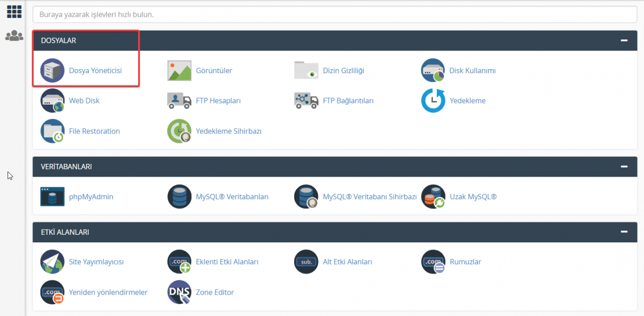
Task: Open the Web Disk icon
Action: click(52, 100)
